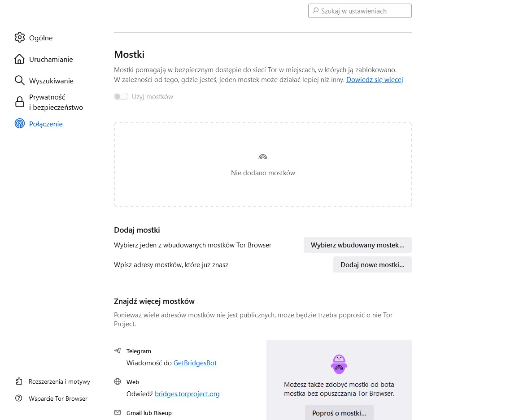The width and height of the screenshot is (519, 420).
Task: Click the Rozszerzenia i motywy puzzle icon
Action: 19,381
